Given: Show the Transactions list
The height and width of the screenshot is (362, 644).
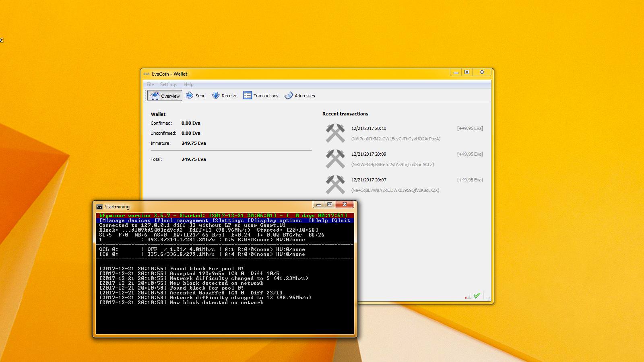Looking at the screenshot, I should [261, 96].
